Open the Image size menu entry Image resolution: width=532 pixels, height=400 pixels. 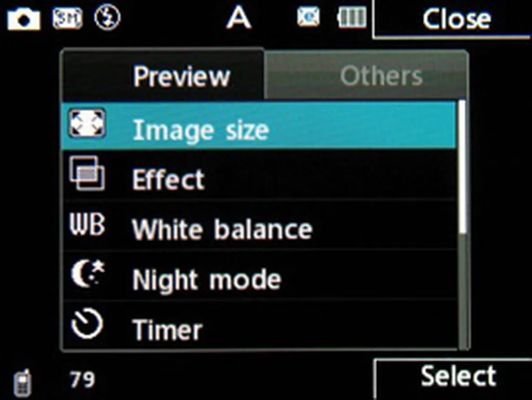(259, 126)
